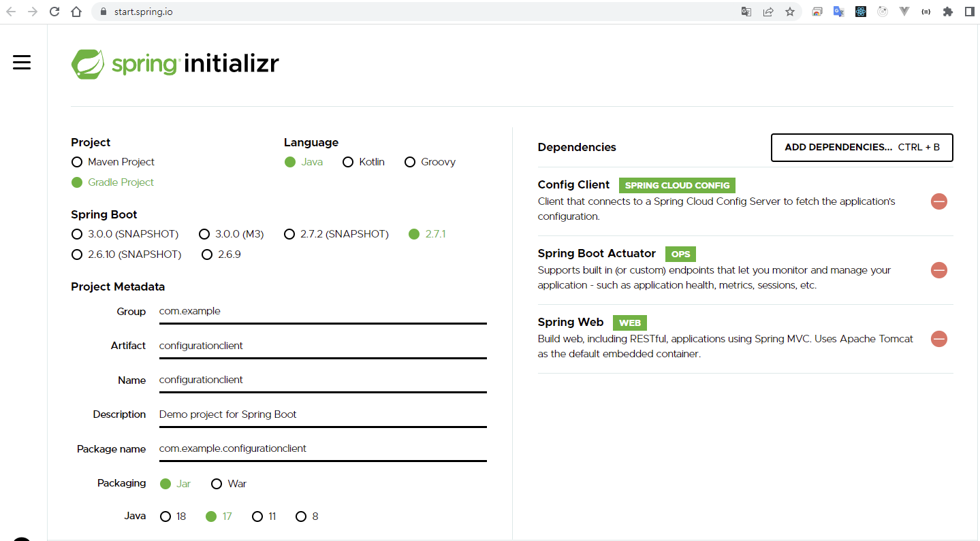
Task: Bookmark this page with the star
Action: tap(790, 12)
